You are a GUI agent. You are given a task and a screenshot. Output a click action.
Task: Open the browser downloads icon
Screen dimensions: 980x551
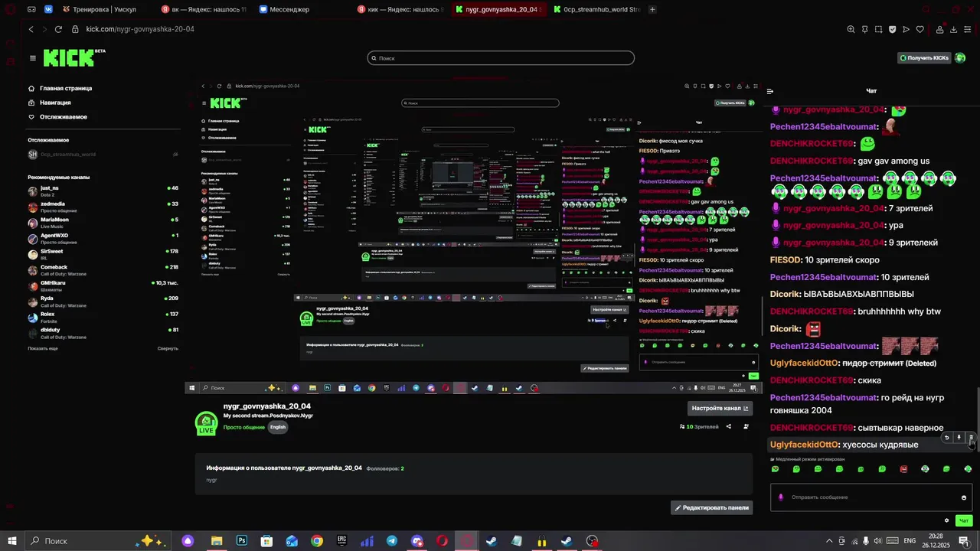click(x=953, y=29)
